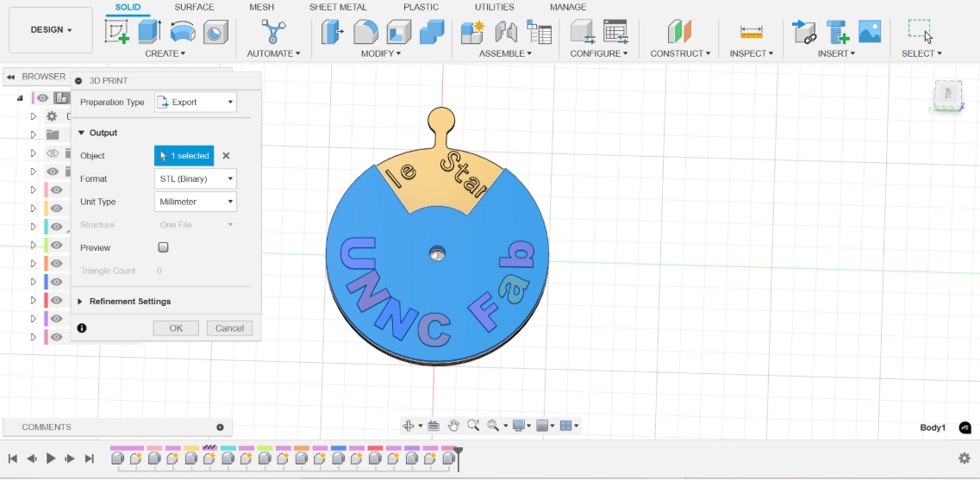
Task: Open the CREATE menu dropdown
Action: pos(165,53)
